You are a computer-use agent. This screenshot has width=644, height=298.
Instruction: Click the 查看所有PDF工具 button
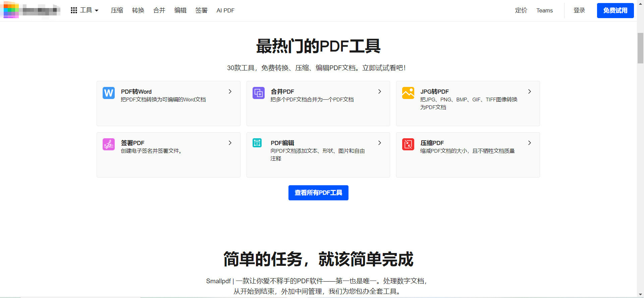(318, 193)
